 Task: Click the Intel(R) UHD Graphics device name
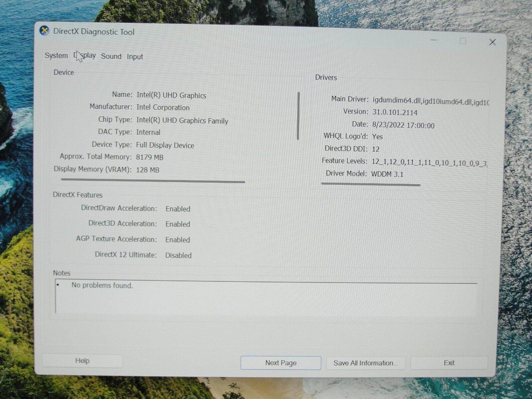(x=171, y=95)
